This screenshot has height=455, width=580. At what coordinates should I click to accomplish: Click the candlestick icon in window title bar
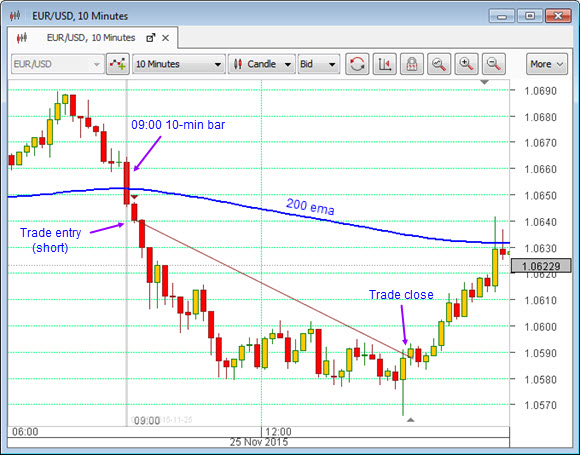pos(15,16)
